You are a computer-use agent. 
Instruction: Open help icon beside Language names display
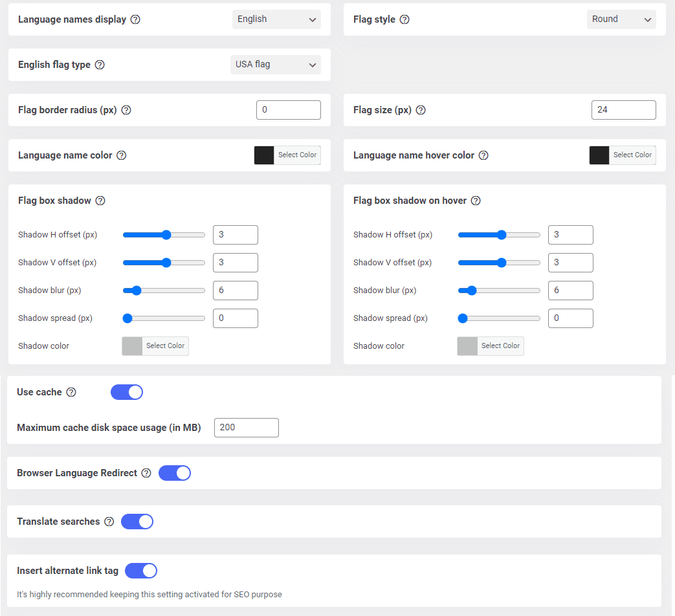coord(135,19)
